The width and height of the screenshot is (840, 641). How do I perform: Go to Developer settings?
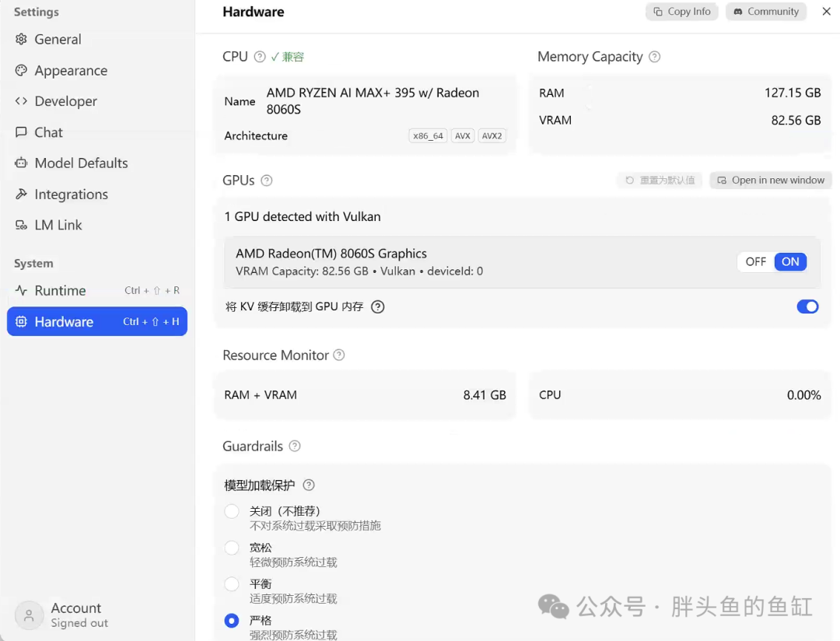97,101
